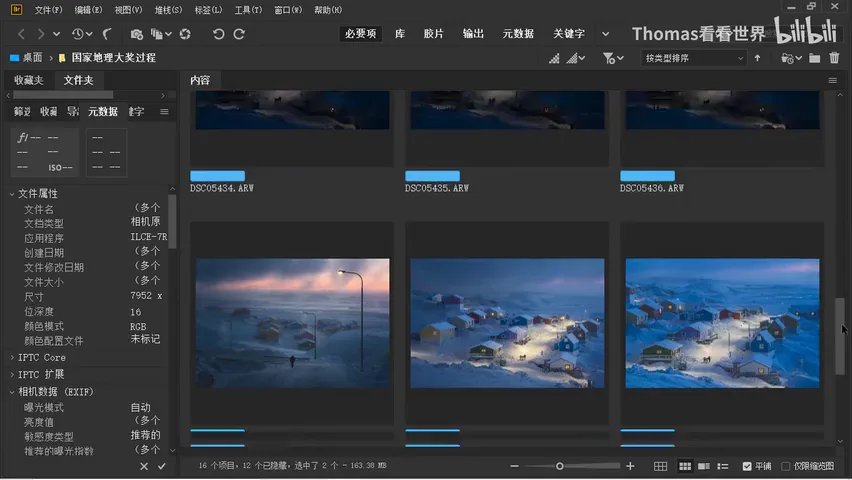Switch to the 胶片 workspace
852x480 pixels.
click(x=433, y=34)
